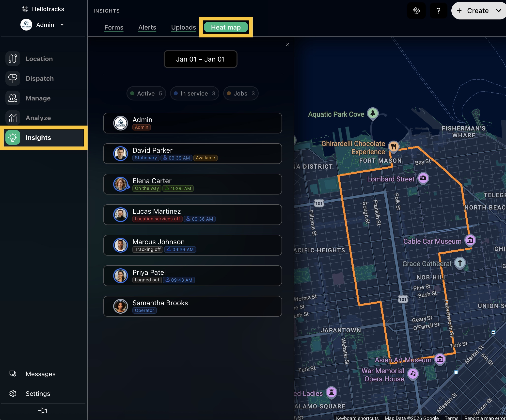Click the sidebar pin icon
This screenshot has height=420, width=506.
pyautogui.click(x=43, y=411)
